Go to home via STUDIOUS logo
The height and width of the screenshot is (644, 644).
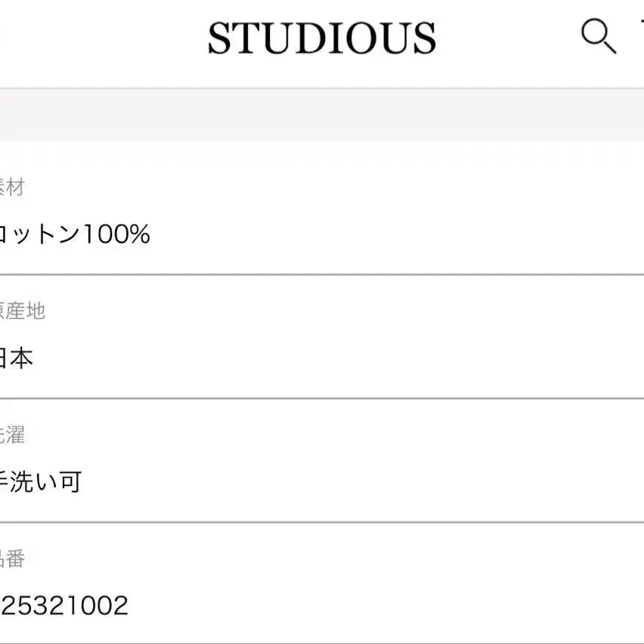click(321, 38)
